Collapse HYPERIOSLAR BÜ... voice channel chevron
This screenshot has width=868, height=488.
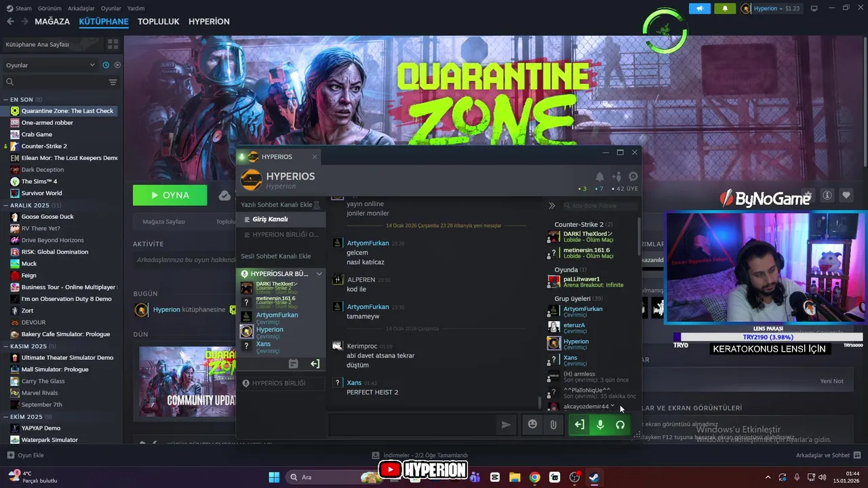click(x=319, y=274)
